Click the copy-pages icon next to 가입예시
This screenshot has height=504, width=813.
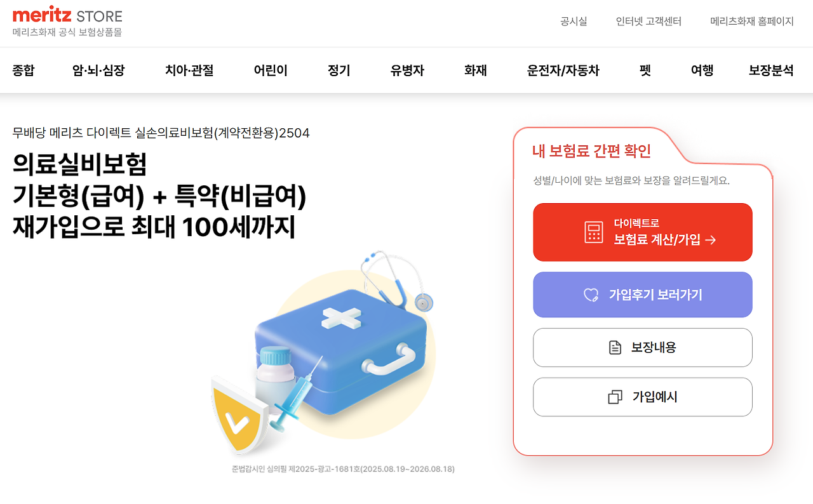tap(613, 397)
